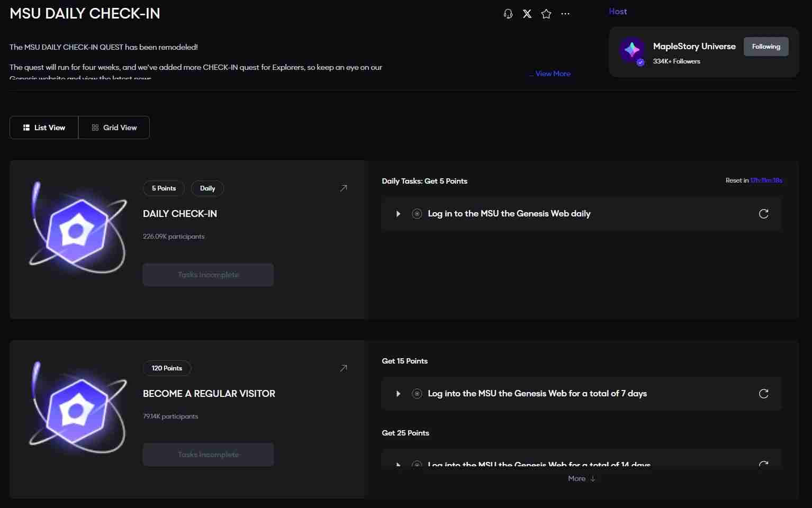Select the daily login task radio circle
Screen dimensions: 812x508
click(x=417, y=214)
